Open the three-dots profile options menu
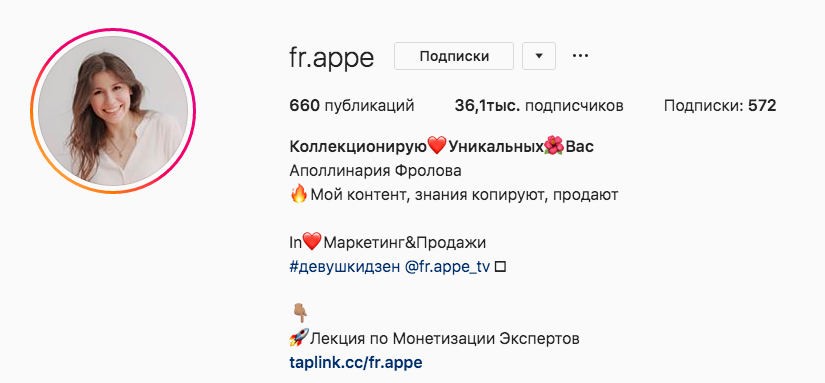825x383 pixels. click(580, 55)
